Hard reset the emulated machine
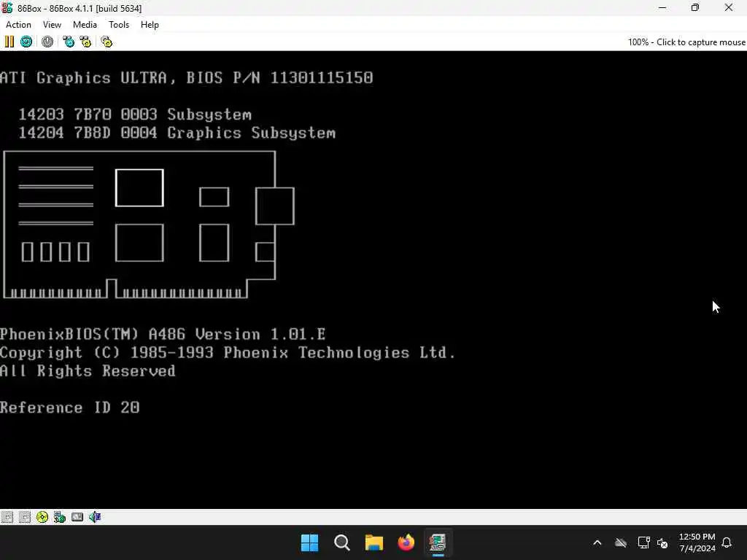Viewport: 747px width, 560px height. (x=26, y=42)
